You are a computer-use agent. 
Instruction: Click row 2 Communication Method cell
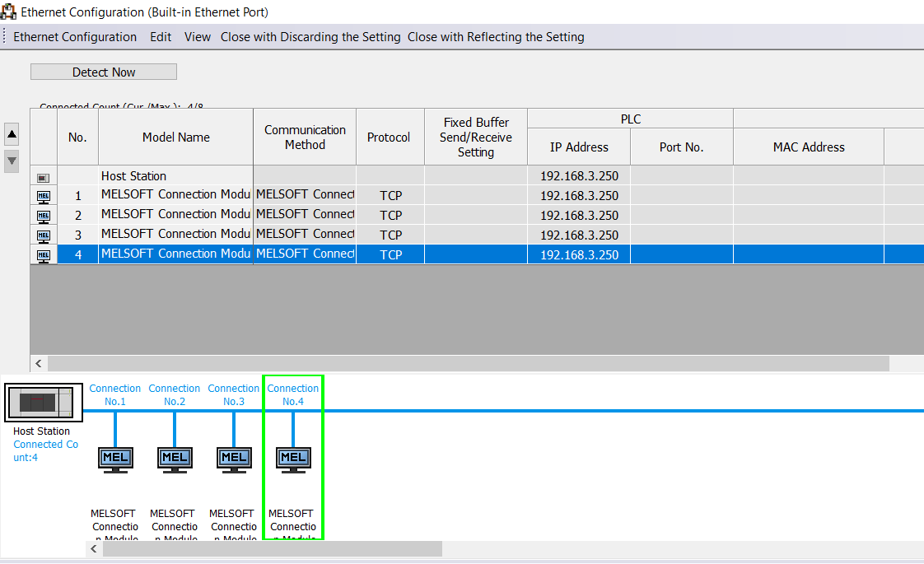[305, 215]
